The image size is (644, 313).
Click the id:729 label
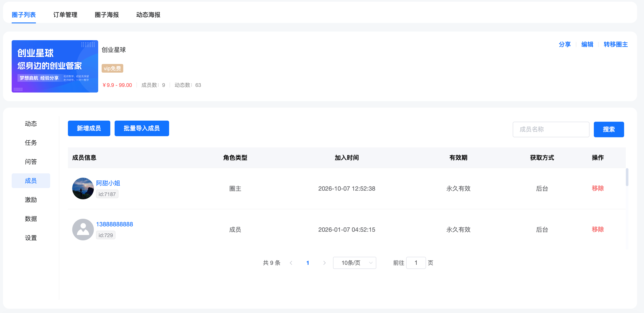[106, 235]
